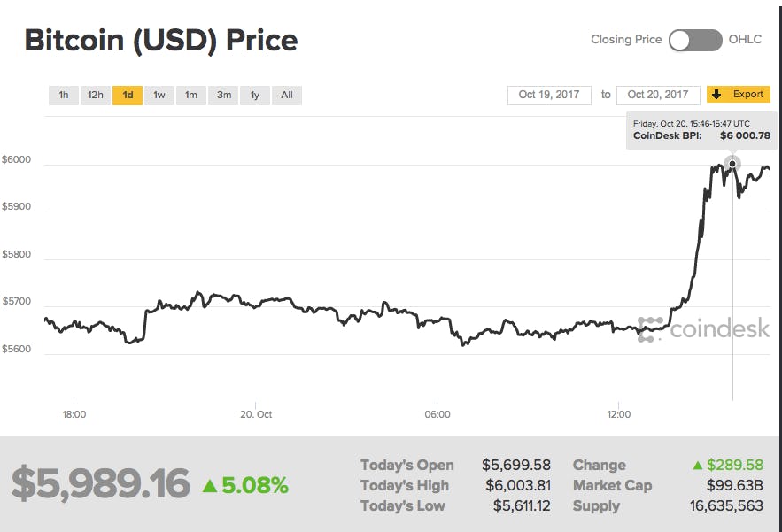Switch chart to 1m range
This screenshot has height=532, width=782.
(190, 95)
